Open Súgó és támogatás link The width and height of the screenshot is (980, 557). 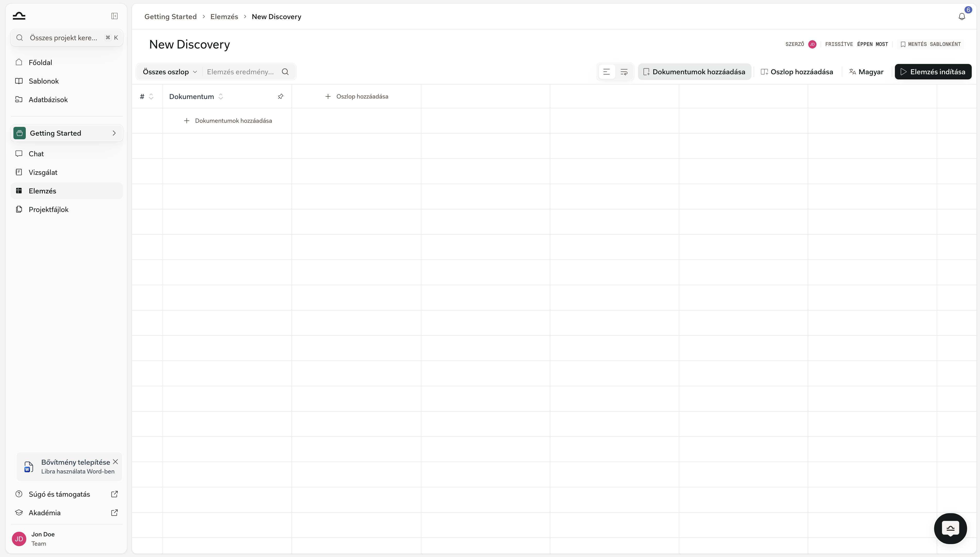[x=67, y=494]
